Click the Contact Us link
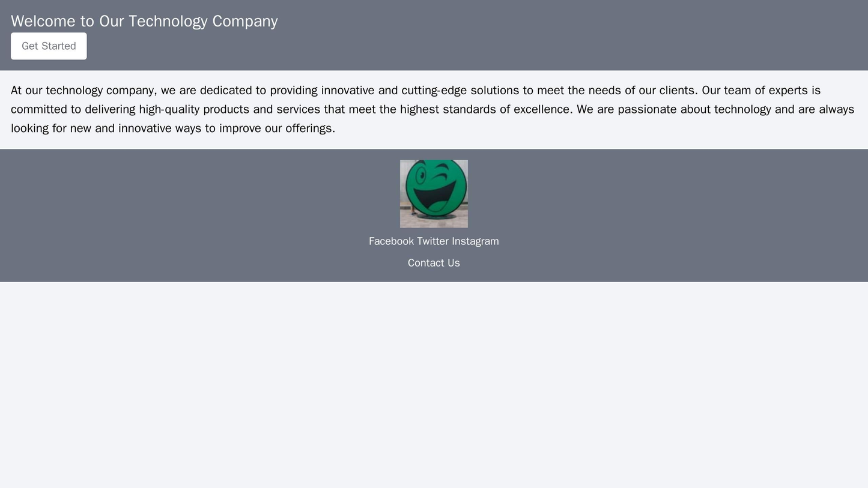The image size is (868, 488). pos(434,263)
